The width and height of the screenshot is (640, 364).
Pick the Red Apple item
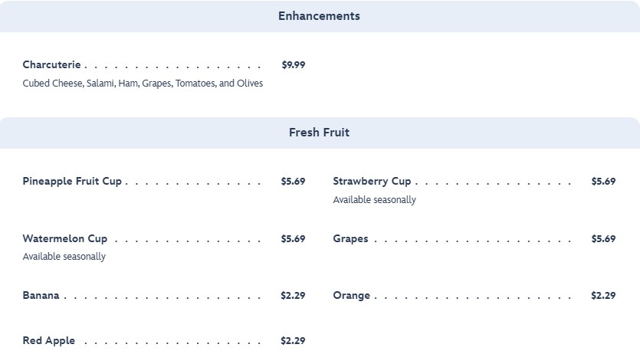point(49,341)
